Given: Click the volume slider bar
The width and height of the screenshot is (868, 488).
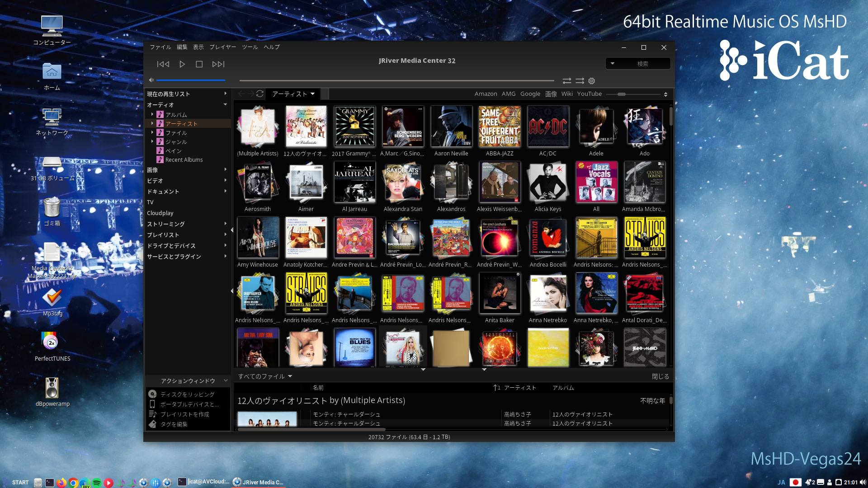Looking at the screenshot, I should (x=191, y=80).
